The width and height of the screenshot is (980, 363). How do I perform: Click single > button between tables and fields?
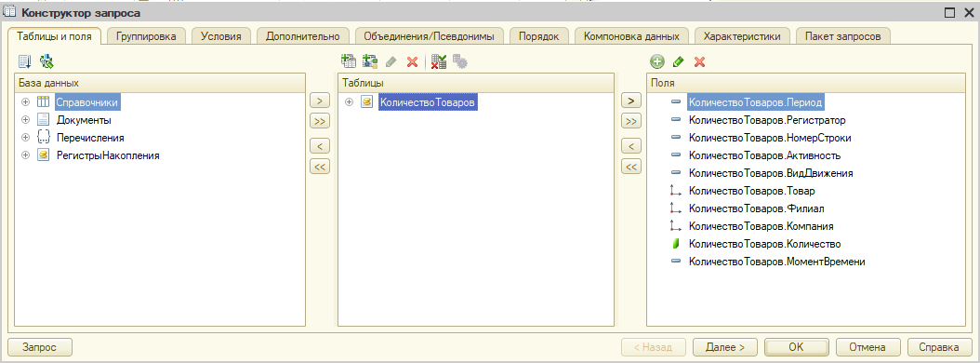pyautogui.click(x=630, y=101)
